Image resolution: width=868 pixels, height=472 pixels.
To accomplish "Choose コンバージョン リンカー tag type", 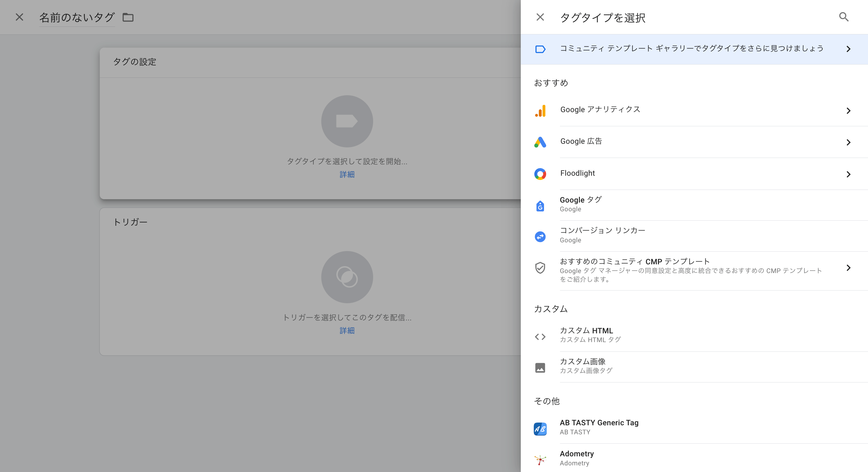I will [694, 236].
